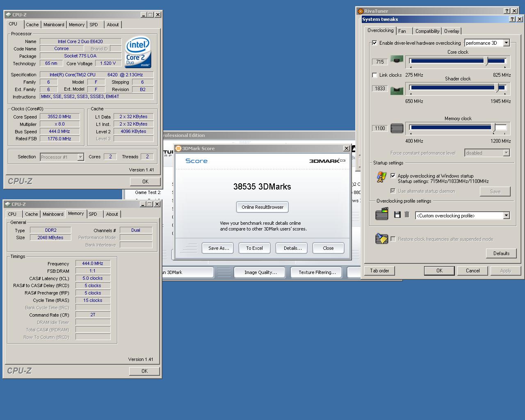Image resolution: width=525 pixels, height=420 pixels.
Task: Open the performance 3D dropdown
Action: click(507, 43)
